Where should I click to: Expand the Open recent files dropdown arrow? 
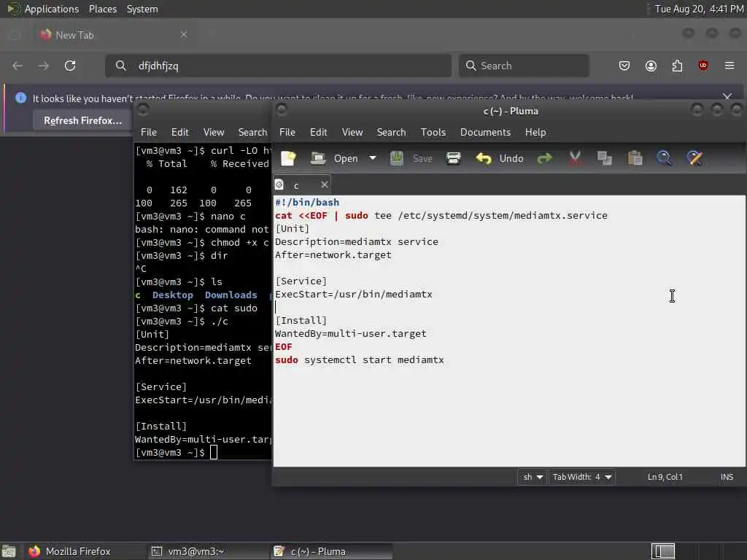pos(373,158)
